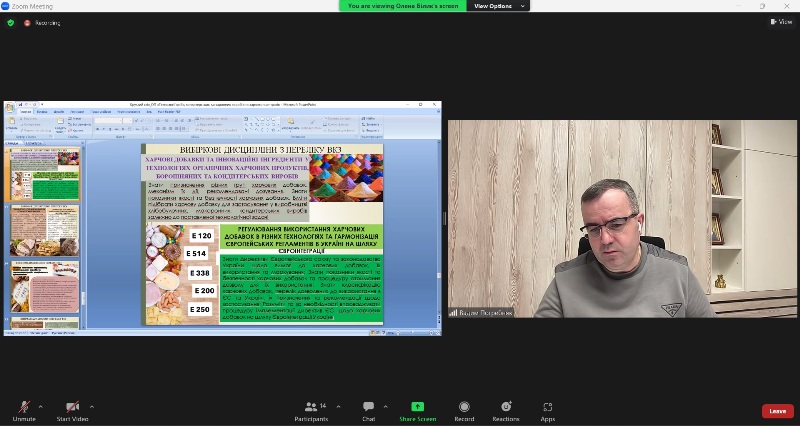The image size is (800, 426).
Task: Click the 'E 338' label on slide
Action: 199,273
